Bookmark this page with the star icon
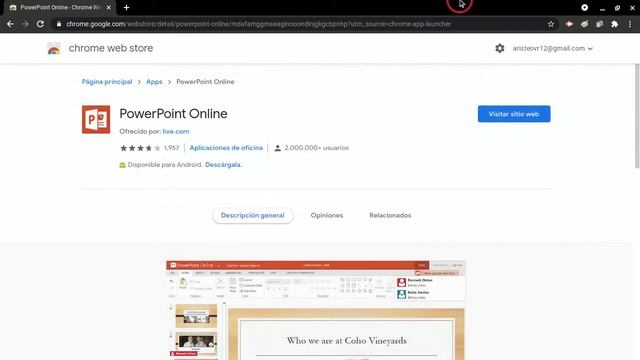The image size is (640, 360). click(551, 24)
